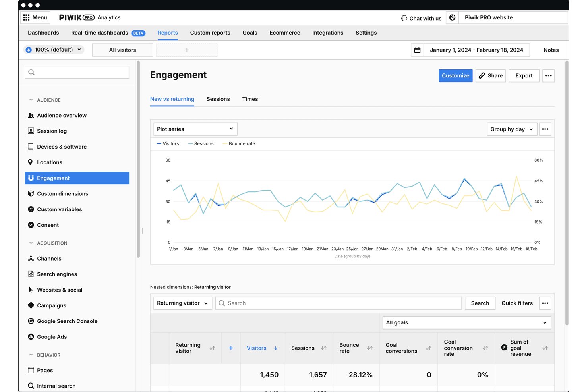Click the Customize button

tap(455, 75)
